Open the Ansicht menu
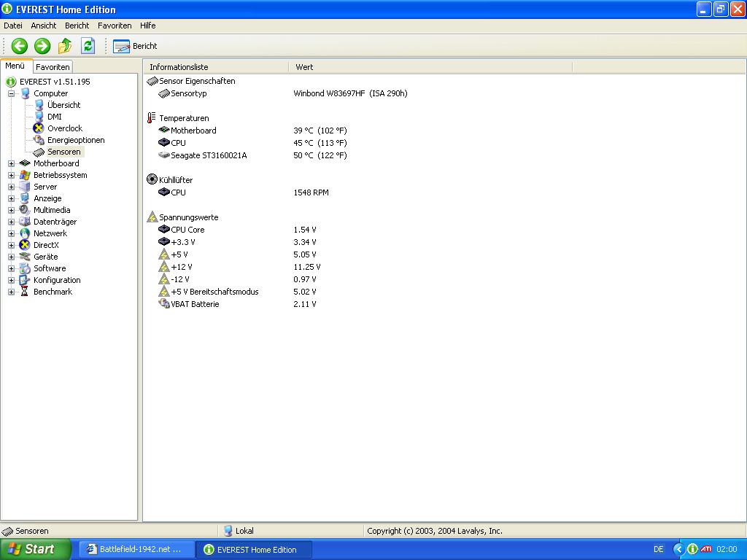The image size is (747, 560). click(43, 26)
